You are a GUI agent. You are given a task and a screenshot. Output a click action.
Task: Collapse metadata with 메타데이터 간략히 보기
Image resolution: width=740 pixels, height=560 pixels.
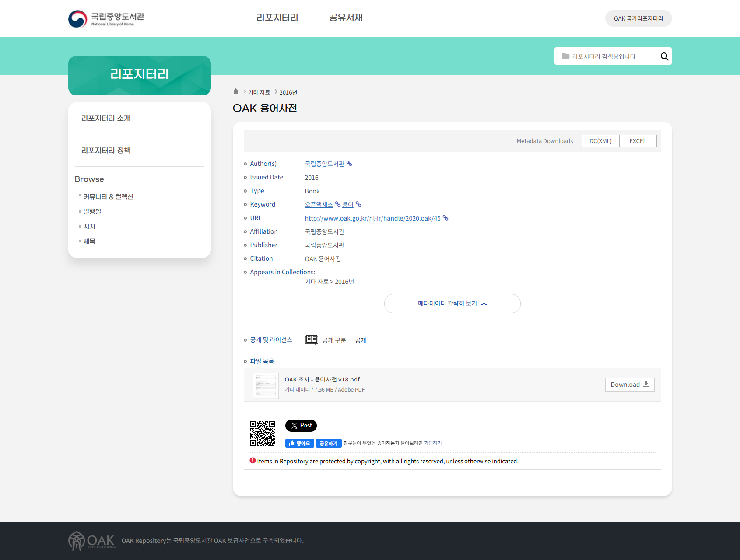pos(452,304)
